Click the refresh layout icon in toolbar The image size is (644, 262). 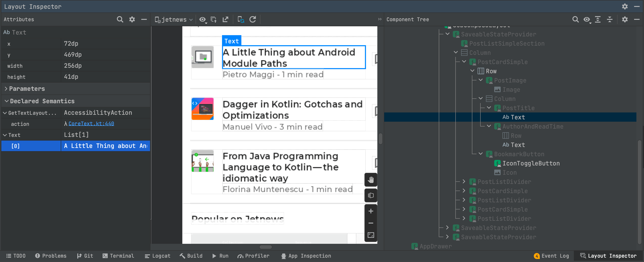pyautogui.click(x=253, y=20)
